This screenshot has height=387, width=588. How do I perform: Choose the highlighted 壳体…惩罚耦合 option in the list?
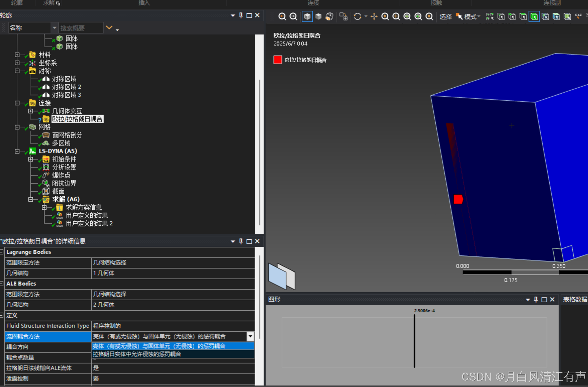click(173, 346)
